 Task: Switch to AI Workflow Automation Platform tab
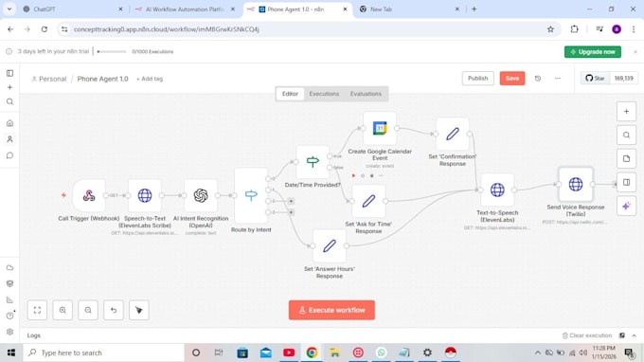pyautogui.click(x=185, y=9)
